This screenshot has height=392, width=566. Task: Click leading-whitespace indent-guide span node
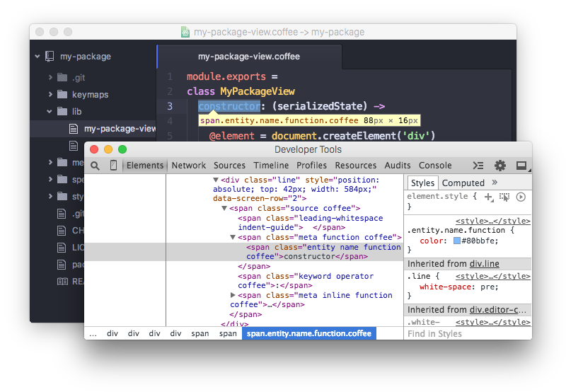(310, 223)
